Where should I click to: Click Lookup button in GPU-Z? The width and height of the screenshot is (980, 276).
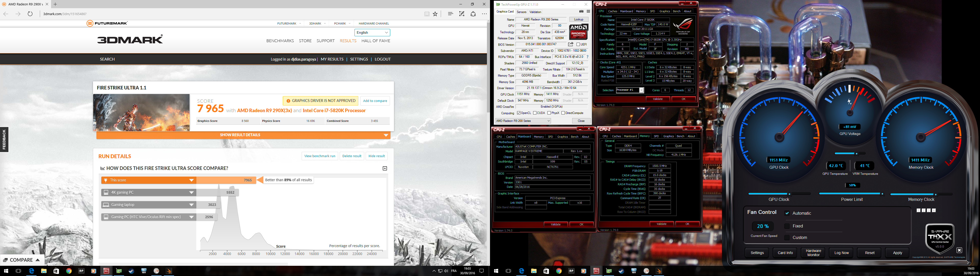[x=579, y=19]
